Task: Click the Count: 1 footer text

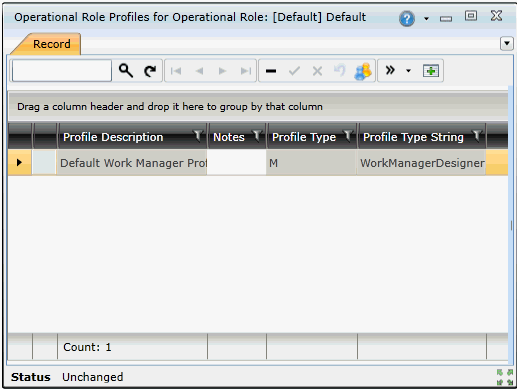Action: click(x=87, y=347)
